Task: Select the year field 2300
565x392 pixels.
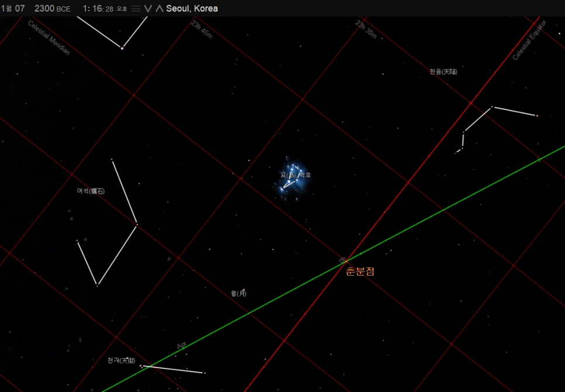Action: coord(44,9)
